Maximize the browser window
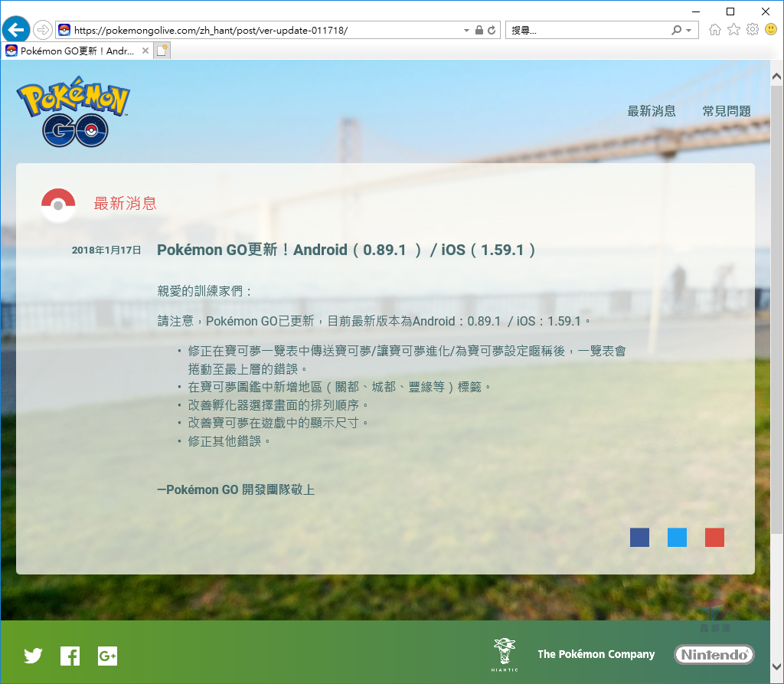The image size is (784, 684). coord(730,11)
